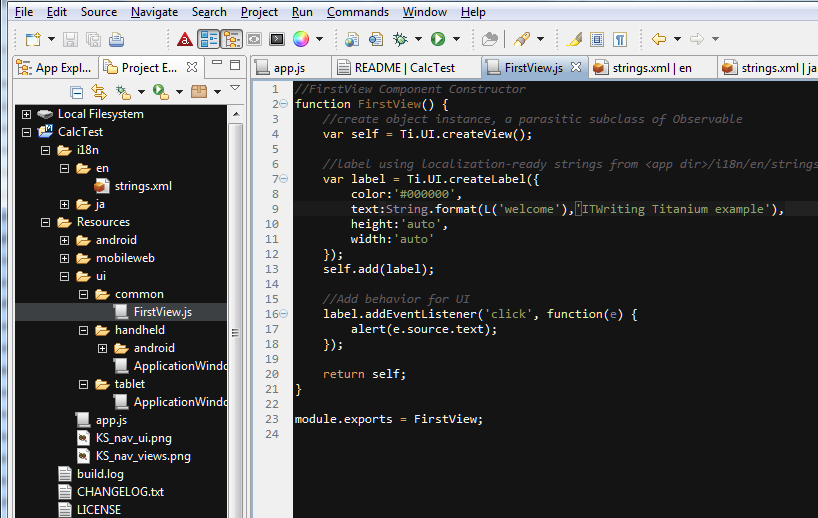Fold the FirstView function at line 2
This screenshot has width=818, height=518.
pyautogui.click(x=284, y=104)
